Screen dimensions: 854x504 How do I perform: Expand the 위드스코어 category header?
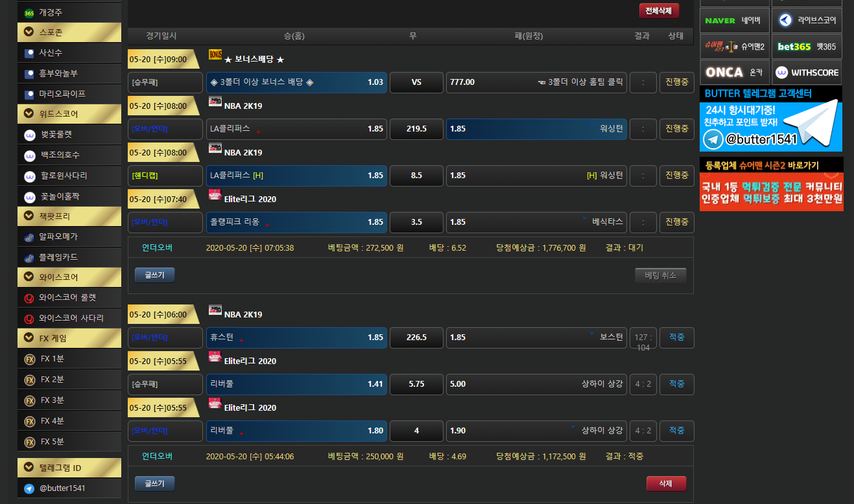(29, 115)
